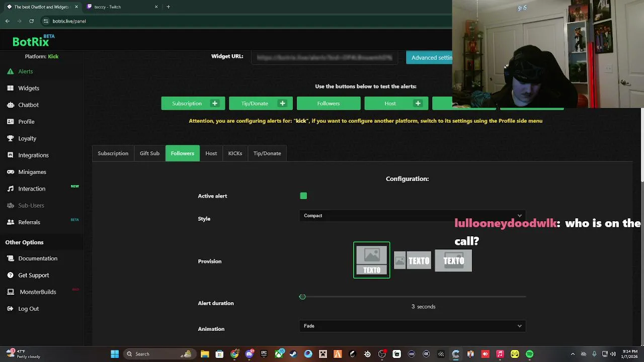Viewport: 644px width, 362px height.
Task: Click the plus icon on Subscription test button
Action: tap(215, 103)
